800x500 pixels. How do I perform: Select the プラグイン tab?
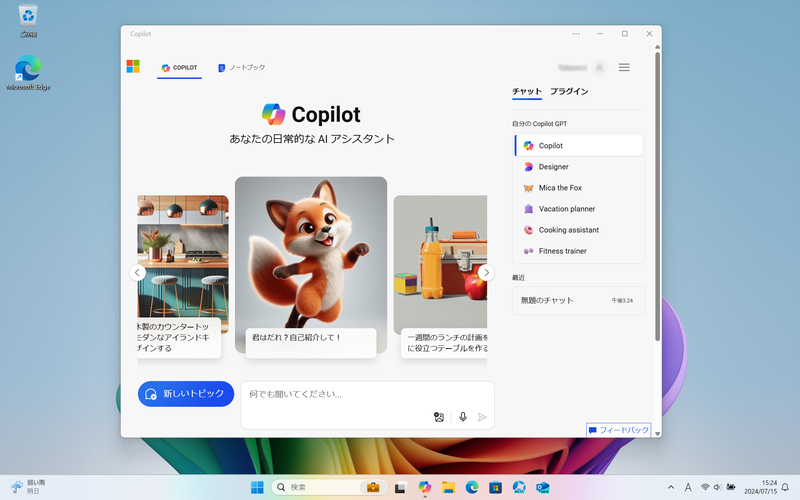click(x=569, y=91)
